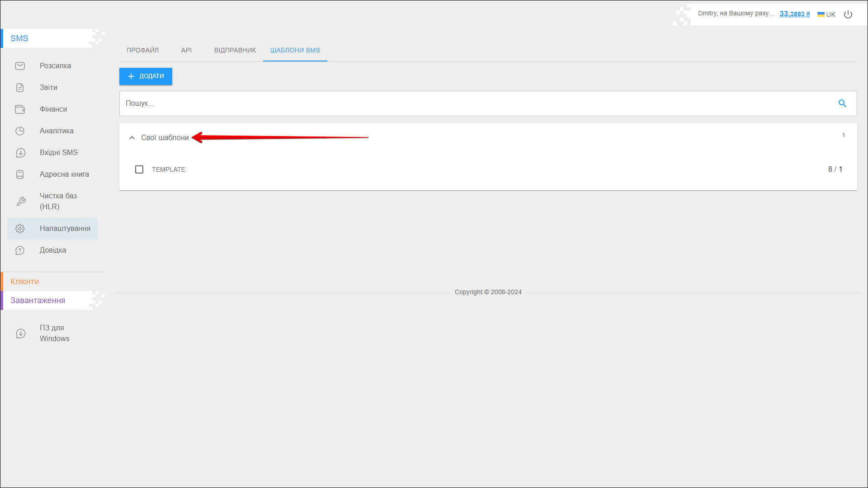868x488 pixels.
Task: Click the wrench icon for Чистка баз
Action: tap(21, 202)
